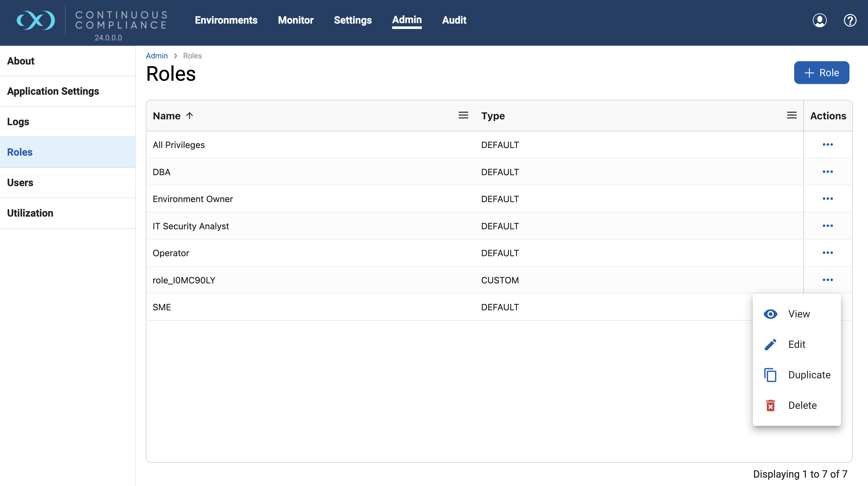
Task: Toggle the Name column sort order
Action: click(190, 115)
